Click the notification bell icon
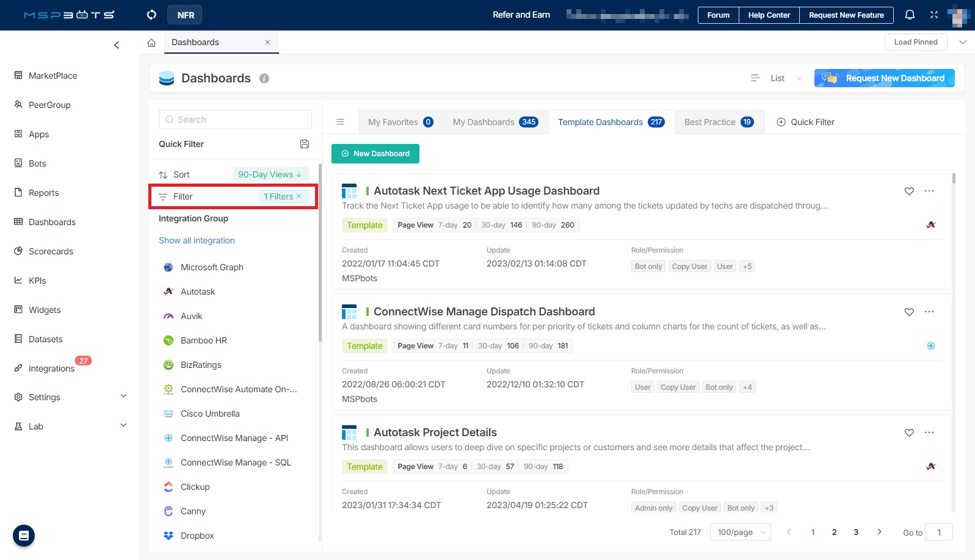The height and width of the screenshot is (560, 975). pos(910,15)
